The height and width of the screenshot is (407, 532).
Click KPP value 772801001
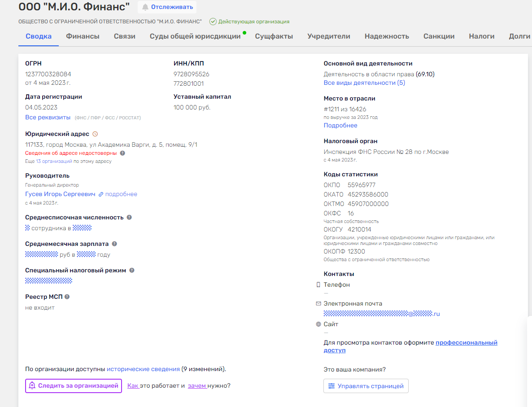[x=189, y=83]
